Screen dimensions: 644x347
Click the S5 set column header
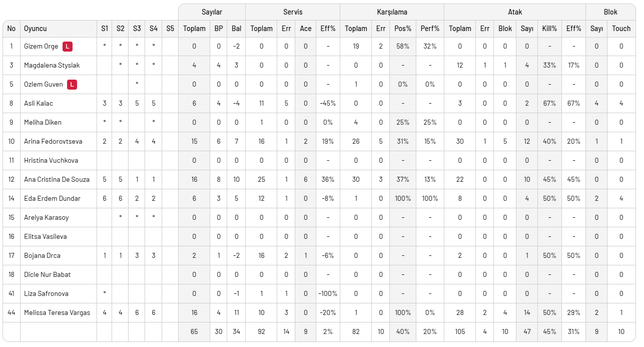(170, 29)
